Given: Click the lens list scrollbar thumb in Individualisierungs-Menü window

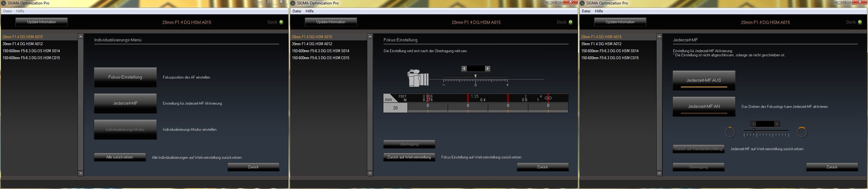Looking at the screenshot, I should (81, 105).
